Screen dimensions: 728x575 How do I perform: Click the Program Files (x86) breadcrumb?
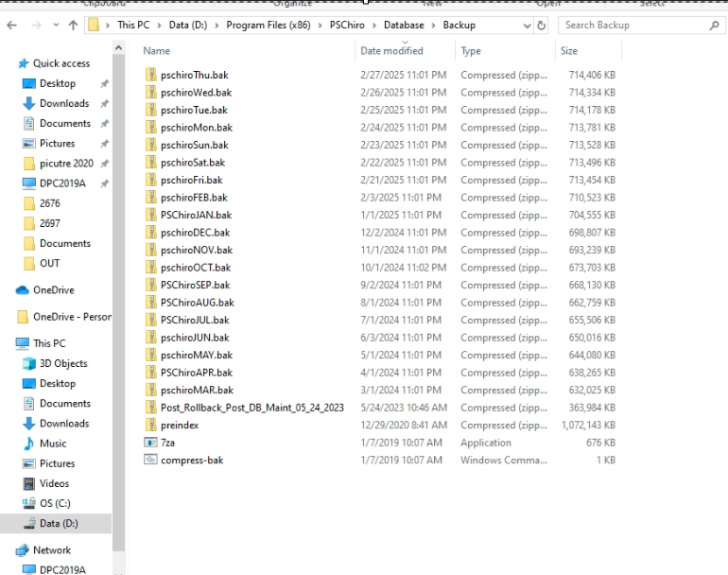[269, 26]
